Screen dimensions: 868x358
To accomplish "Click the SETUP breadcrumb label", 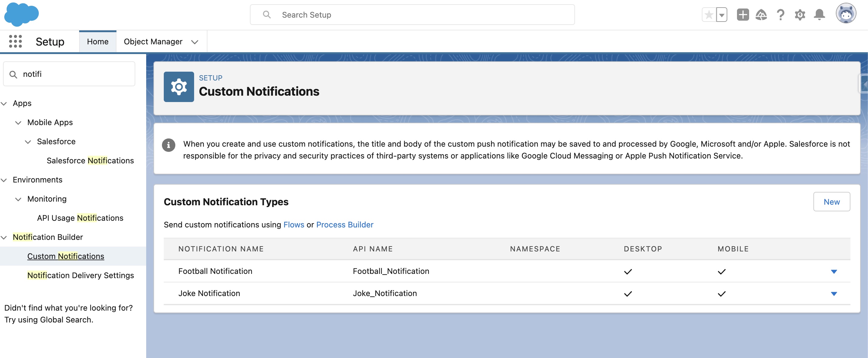I will (x=210, y=78).
